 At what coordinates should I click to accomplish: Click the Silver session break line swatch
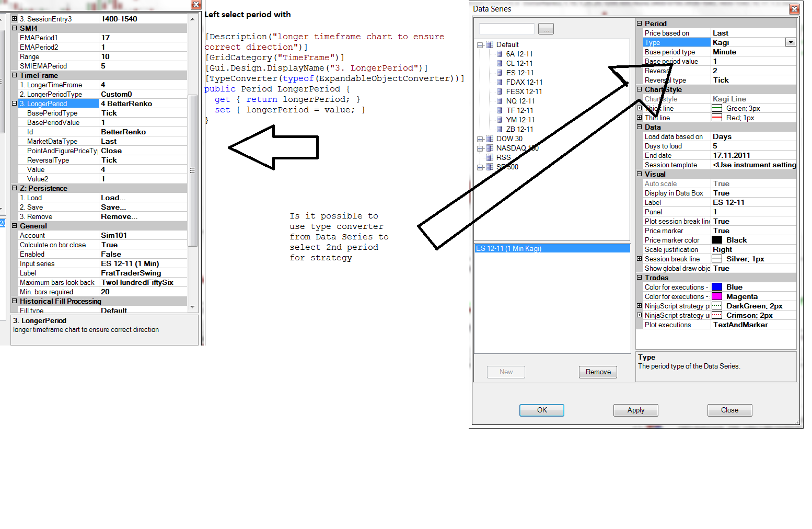coord(717,259)
